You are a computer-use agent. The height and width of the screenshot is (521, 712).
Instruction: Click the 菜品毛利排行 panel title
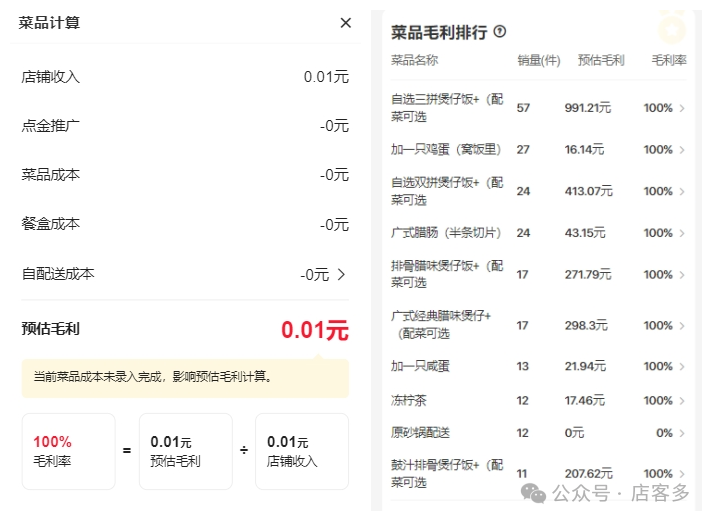point(439,32)
